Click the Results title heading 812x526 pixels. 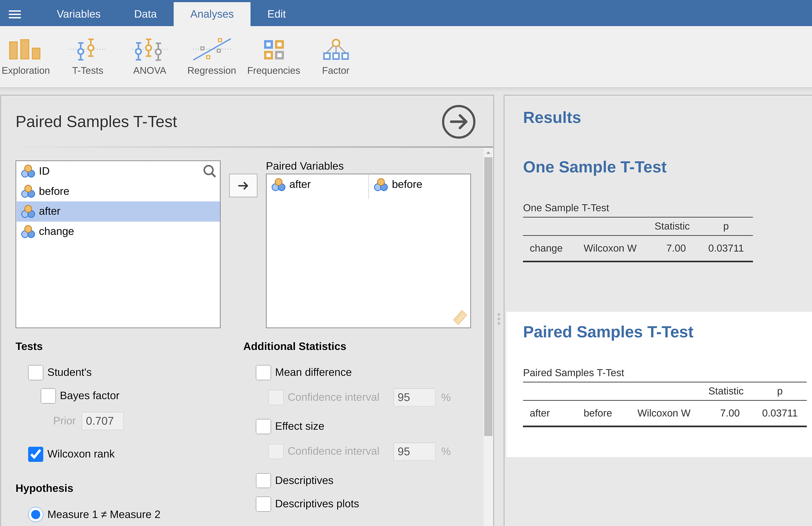(552, 117)
